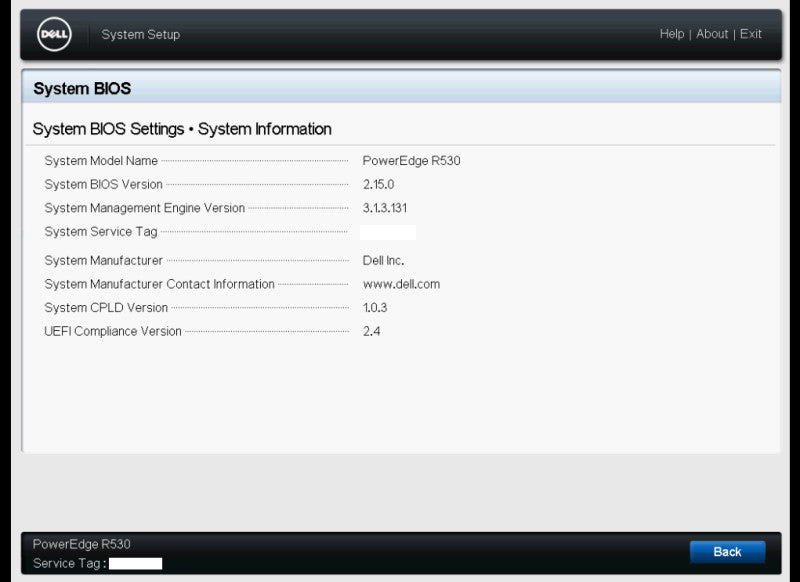800x582 pixels.
Task: Click the System BIOS Settings breadcrumb heading
Action: click(182, 129)
